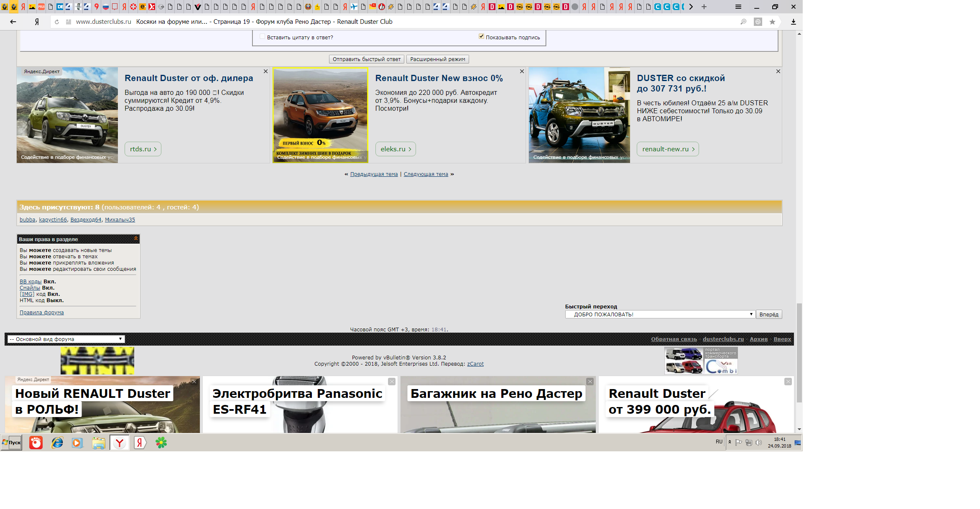Close the Panasonic ES-RF41 shaver ad
Viewport: 980px width, 509px height.
[x=392, y=382]
